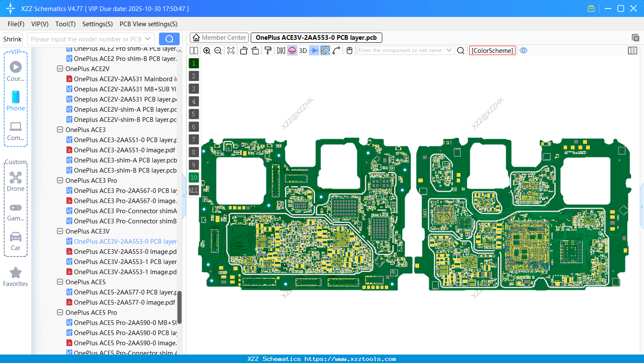
Task: Activate the Mirror Flip view icon
Action: pyautogui.click(x=280, y=50)
